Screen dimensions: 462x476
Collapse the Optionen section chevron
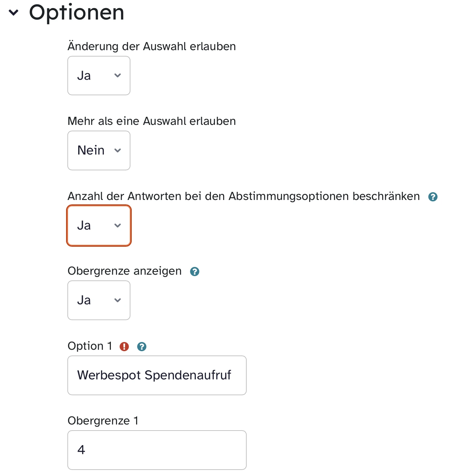pos(13,13)
